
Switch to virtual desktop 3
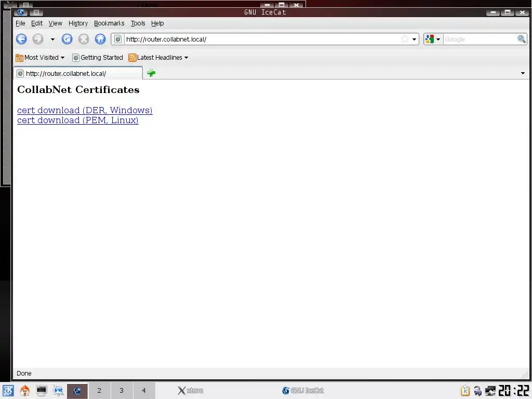[x=122, y=391]
